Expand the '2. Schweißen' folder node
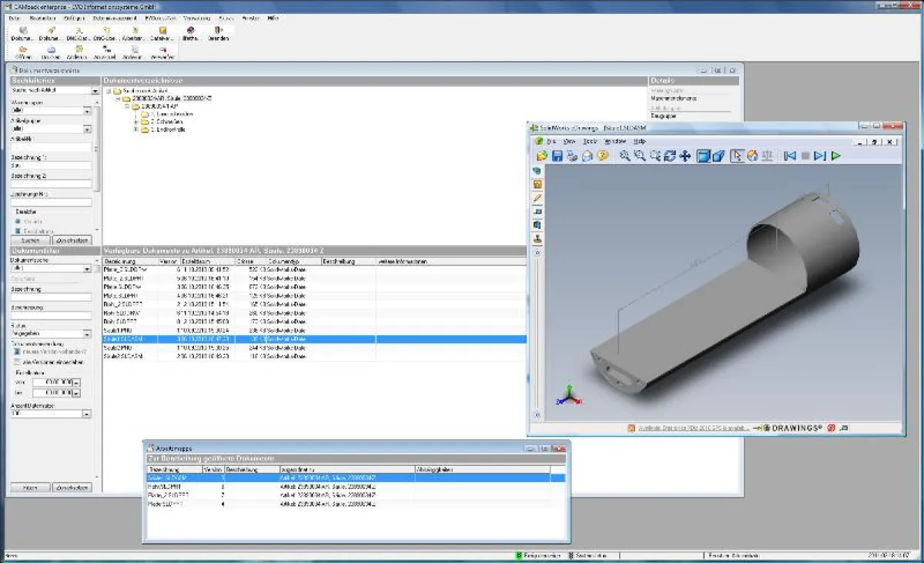Viewport: 924px width, 563px height. click(136, 122)
